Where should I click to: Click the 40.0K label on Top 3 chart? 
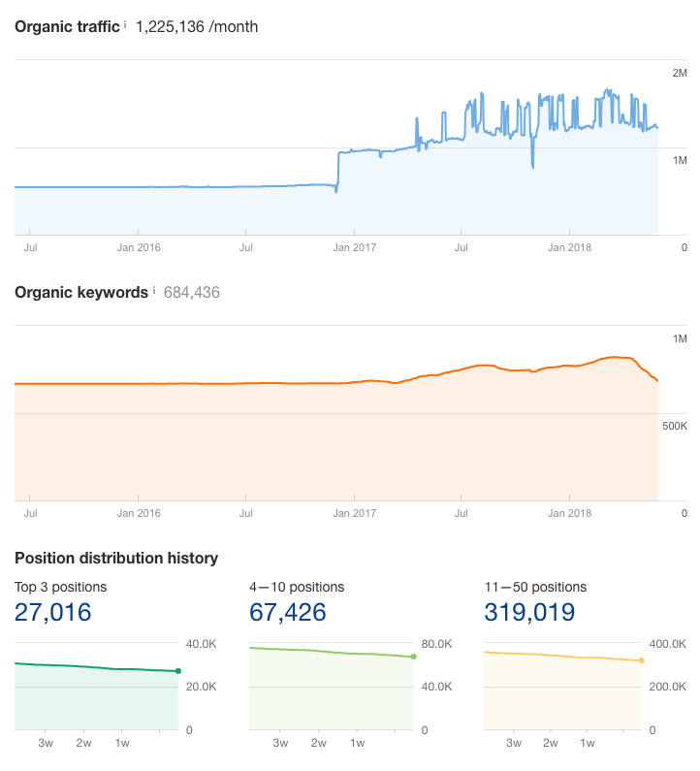pos(201,644)
